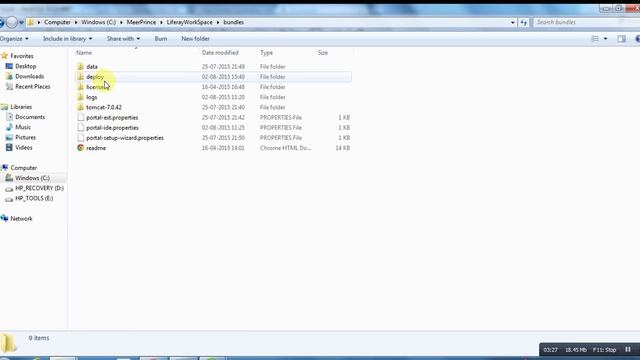Viewport: 640px width, 360px height.
Task: Create a New folder
Action: (x=196, y=39)
